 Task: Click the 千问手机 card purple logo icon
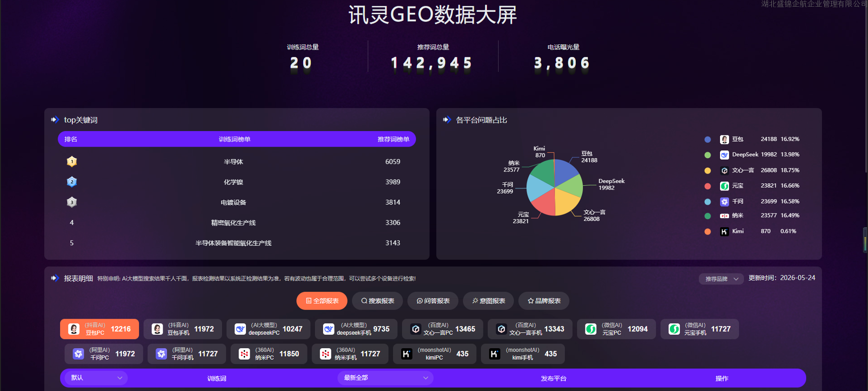pos(161,354)
